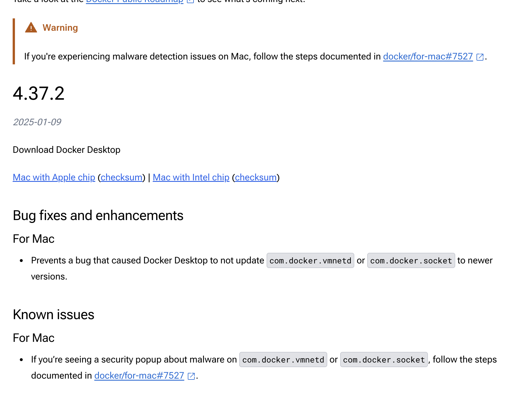Click external link icon in Warning box
Image resolution: width=532 pixels, height=397 pixels.
pyautogui.click(x=480, y=57)
